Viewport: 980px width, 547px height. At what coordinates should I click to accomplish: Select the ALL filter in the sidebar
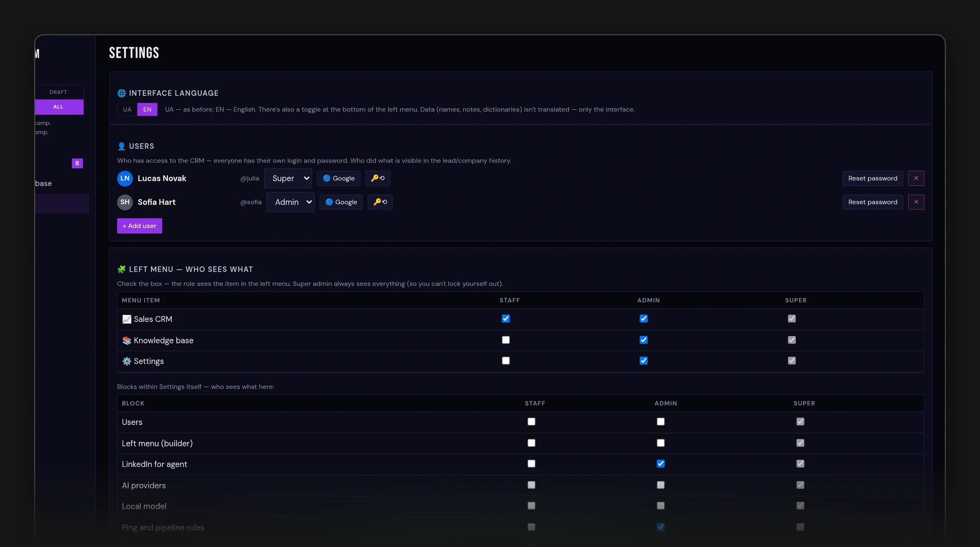(59, 107)
